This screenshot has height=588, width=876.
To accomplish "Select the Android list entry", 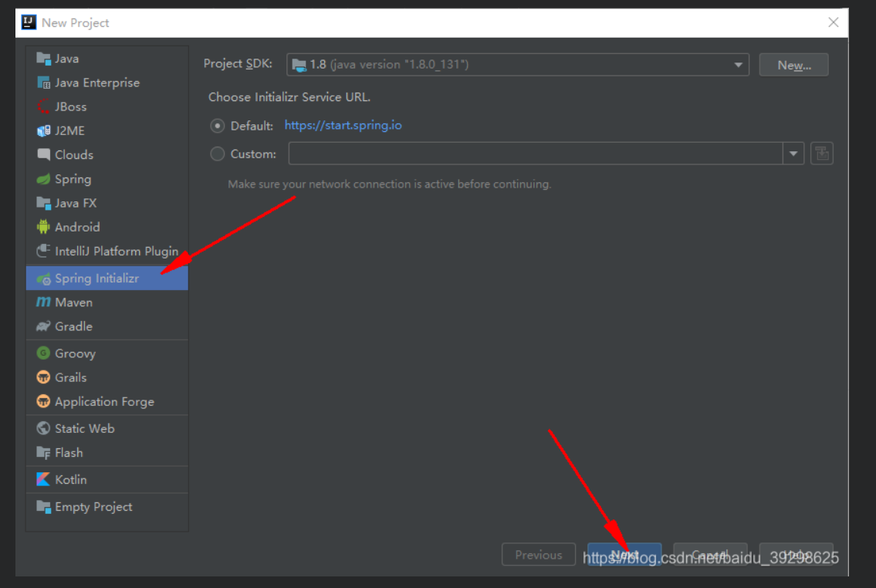I will point(107,228).
